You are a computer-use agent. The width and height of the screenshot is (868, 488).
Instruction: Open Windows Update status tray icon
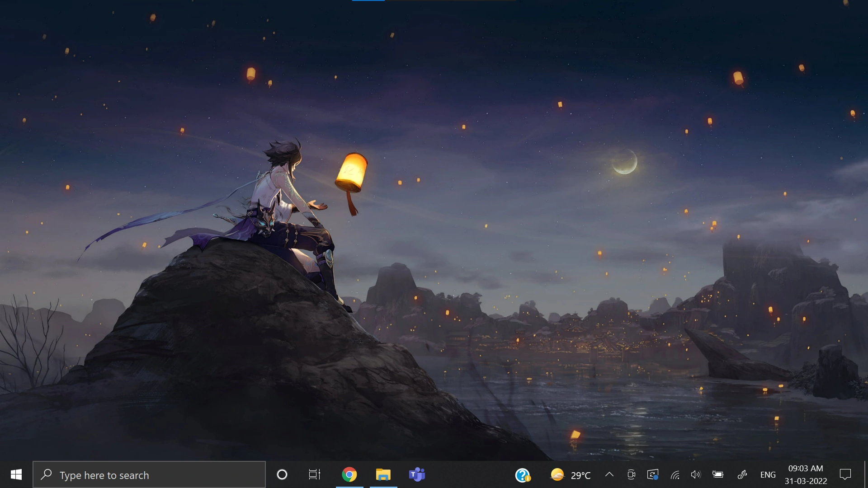click(x=652, y=474)
